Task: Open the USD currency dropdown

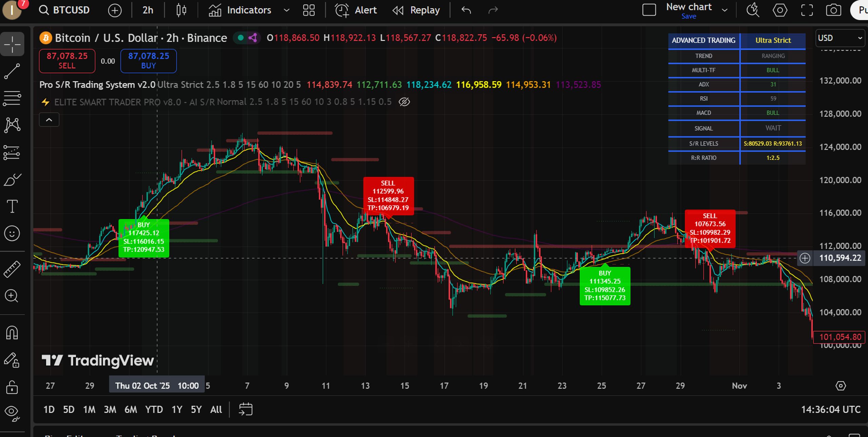Action: click(840, 38)
